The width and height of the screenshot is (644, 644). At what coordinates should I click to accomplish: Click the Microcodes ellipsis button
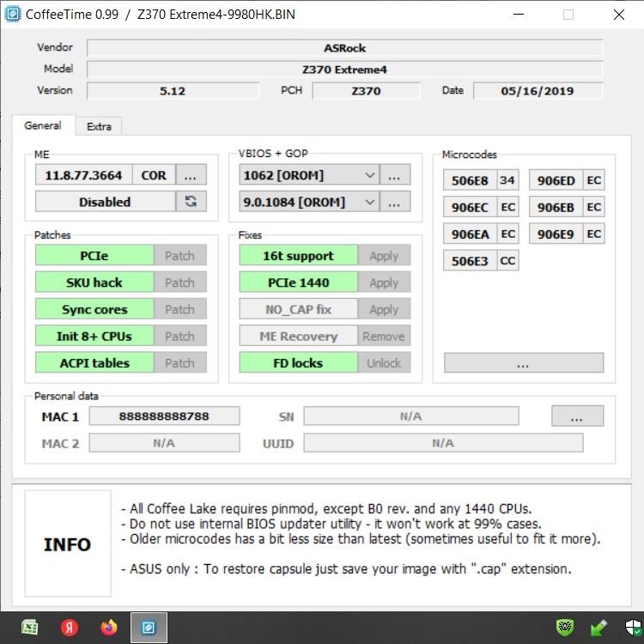click(x=524, y=362)
